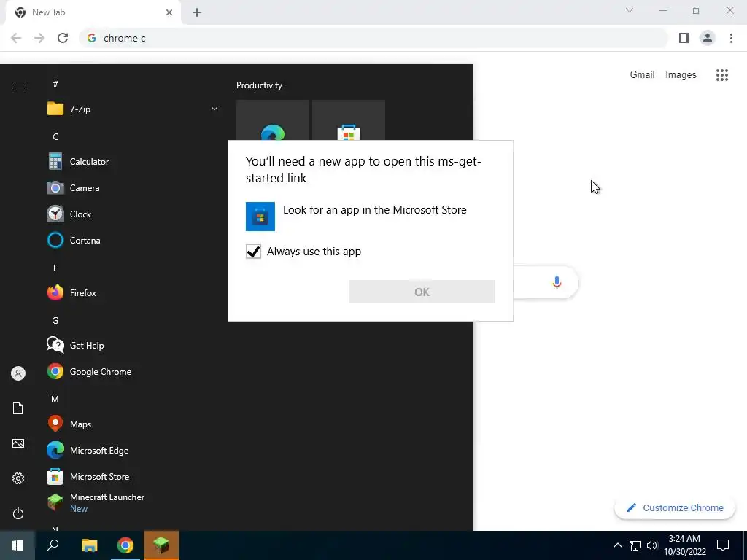Open the network tray icon
Viewport: 747px width, 560px height.
(x=635, y=545)
